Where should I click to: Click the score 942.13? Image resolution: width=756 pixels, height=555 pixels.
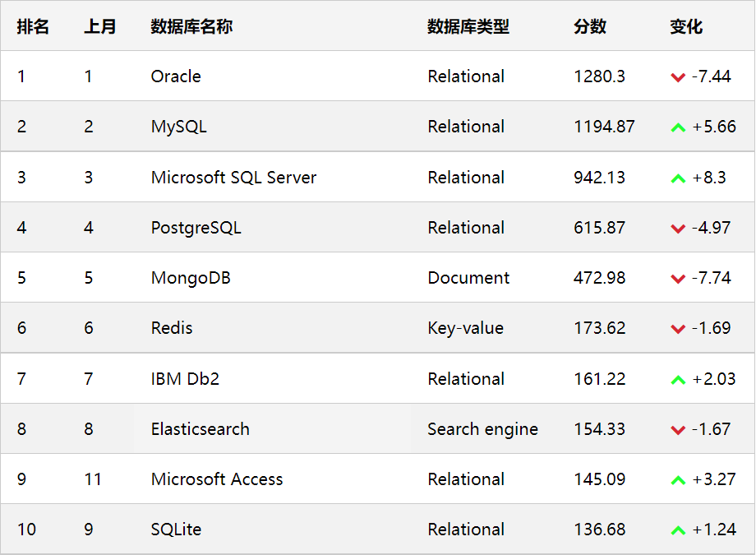point(599,177)
